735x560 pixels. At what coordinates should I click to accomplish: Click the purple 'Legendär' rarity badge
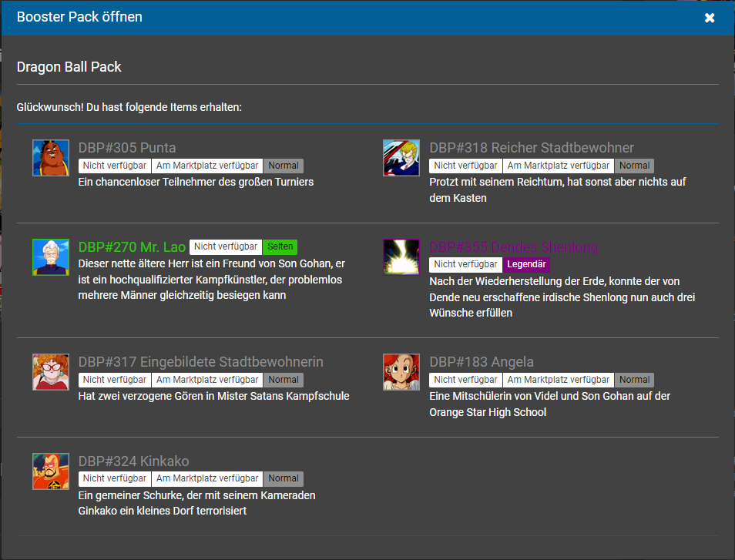527,265
